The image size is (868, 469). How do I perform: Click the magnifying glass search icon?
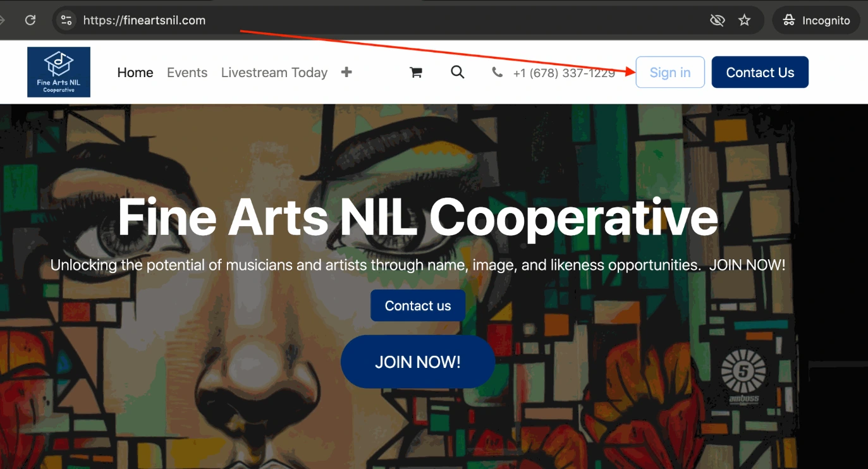[x=458, y=72]
